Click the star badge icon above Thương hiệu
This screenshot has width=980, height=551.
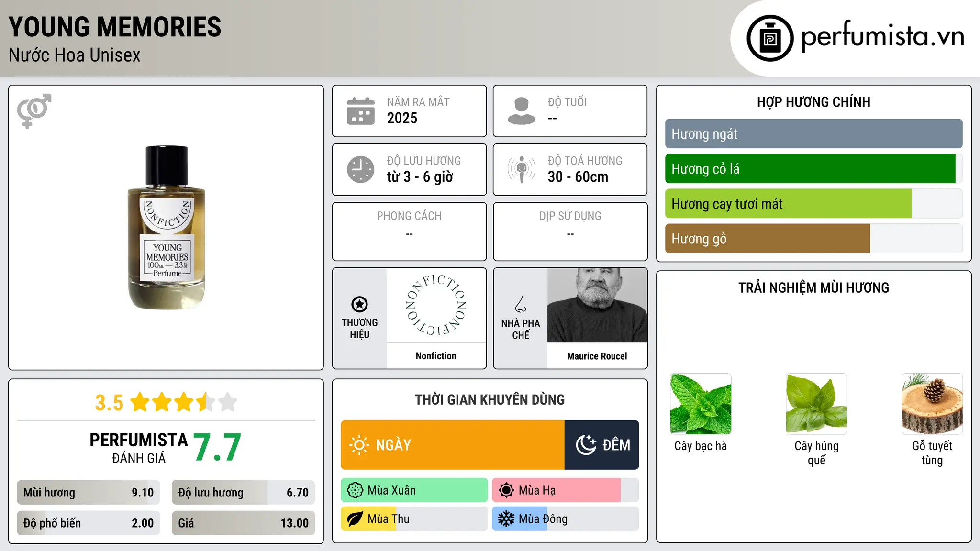[359, 304]
